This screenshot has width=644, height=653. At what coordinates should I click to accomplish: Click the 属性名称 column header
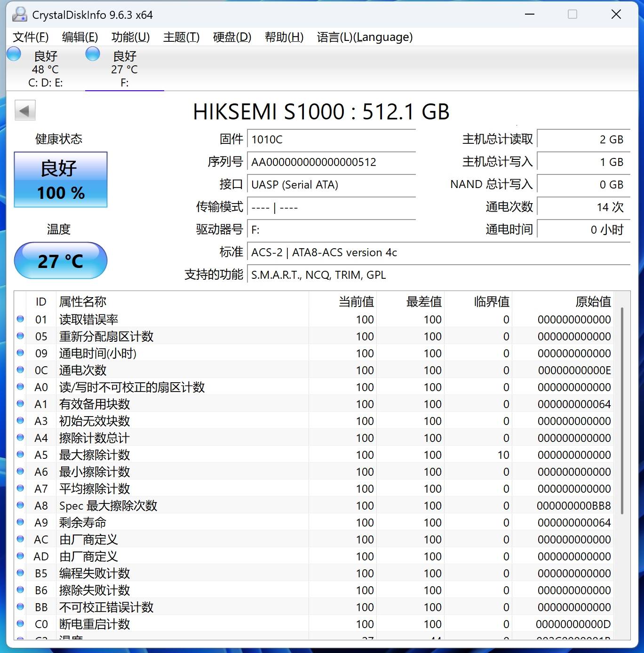pos(183,301)
